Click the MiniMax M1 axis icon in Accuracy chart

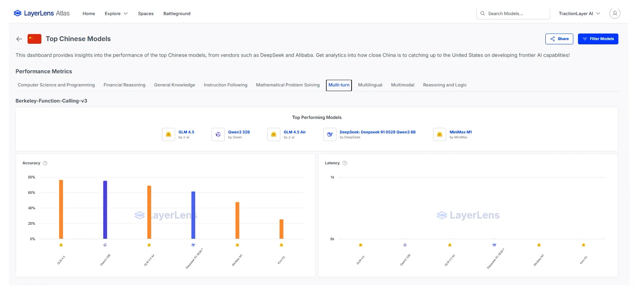click(x=237, y=245)
